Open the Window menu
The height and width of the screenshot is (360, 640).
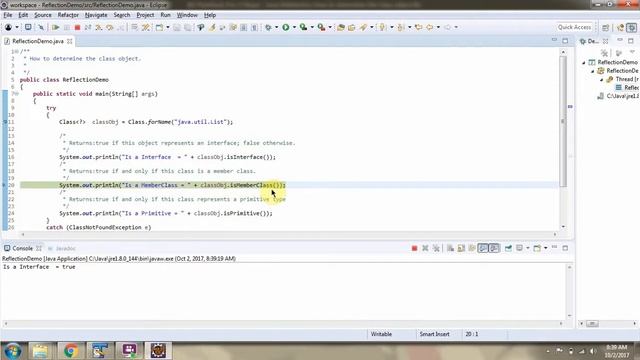pos(187,15)
